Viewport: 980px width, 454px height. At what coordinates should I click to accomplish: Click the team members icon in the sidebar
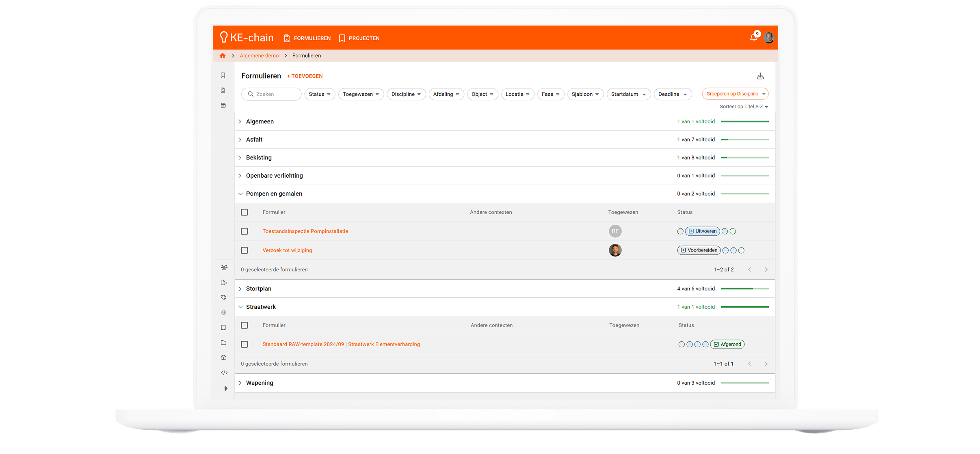[x=224, y=267]
